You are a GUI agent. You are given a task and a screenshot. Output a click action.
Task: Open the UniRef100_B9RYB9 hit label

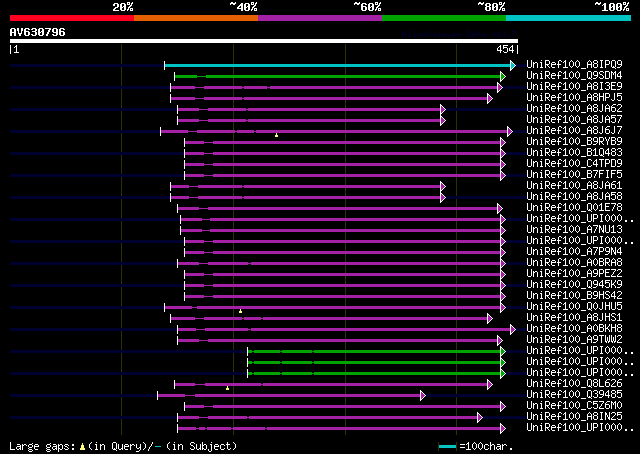pos(574,141)
